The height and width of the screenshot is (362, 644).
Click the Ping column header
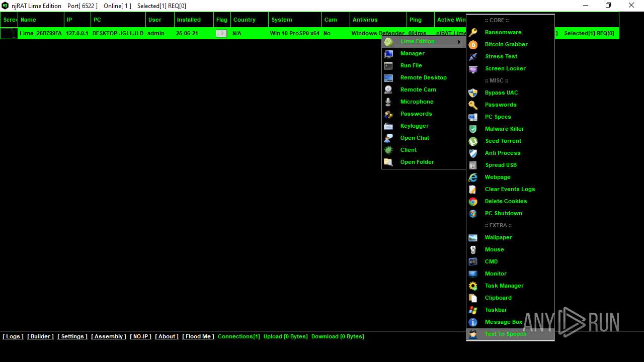pyautogui.click(x=421, y=20)
